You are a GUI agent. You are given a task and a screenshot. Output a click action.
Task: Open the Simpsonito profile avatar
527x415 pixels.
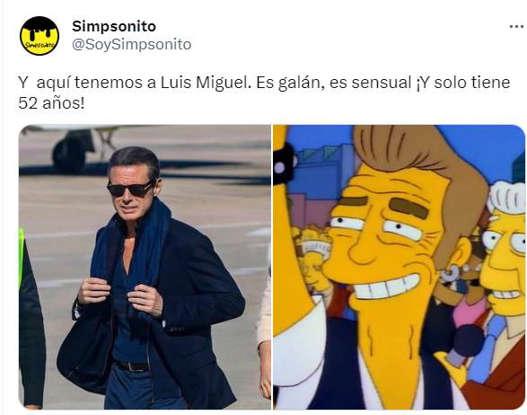(x=39, y=36)
